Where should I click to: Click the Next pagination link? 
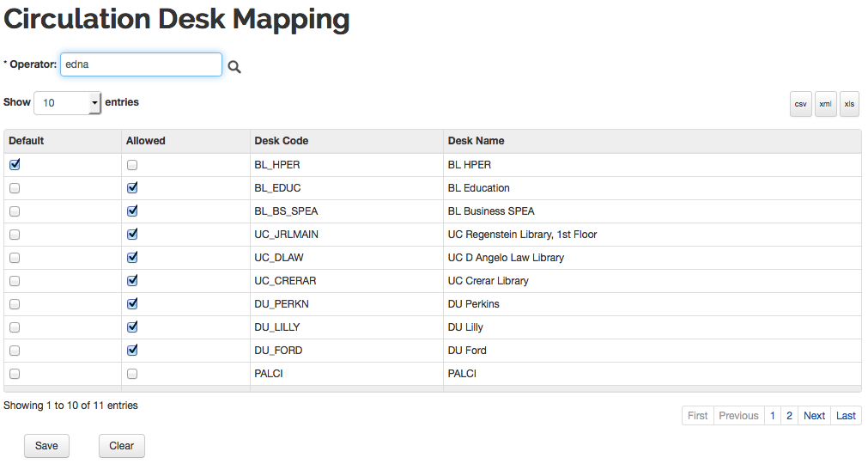[x=814, y=416]
